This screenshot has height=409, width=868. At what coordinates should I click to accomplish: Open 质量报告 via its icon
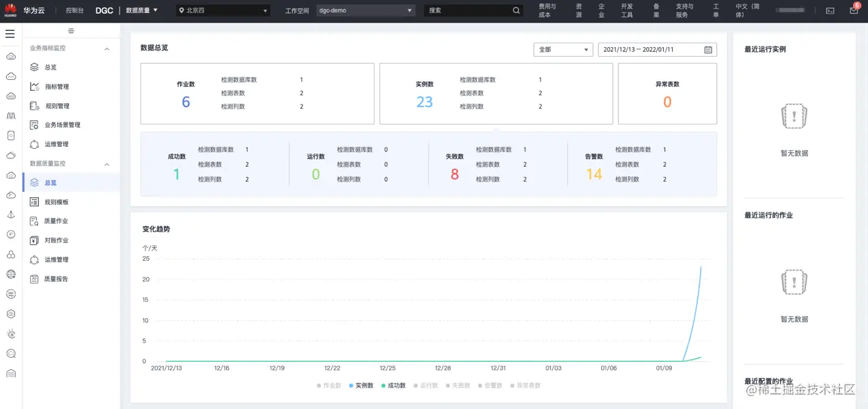click(x=34, y=279)
